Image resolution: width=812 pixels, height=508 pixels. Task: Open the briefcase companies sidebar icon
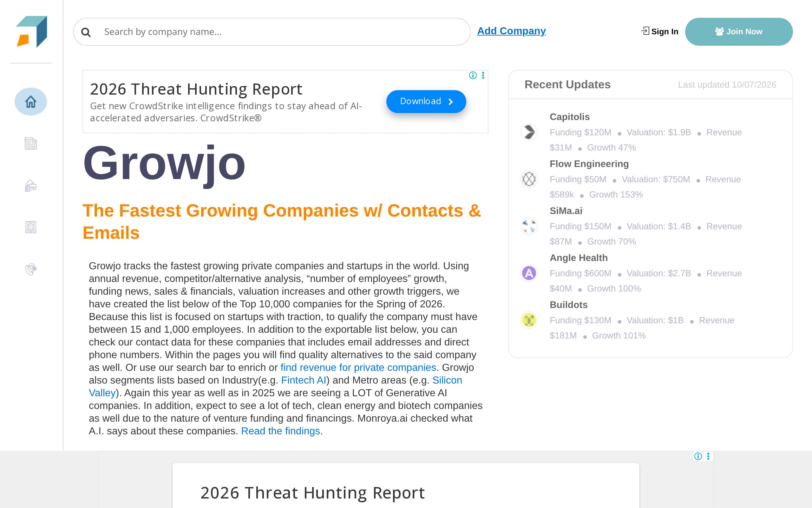[x=30, y=185]
